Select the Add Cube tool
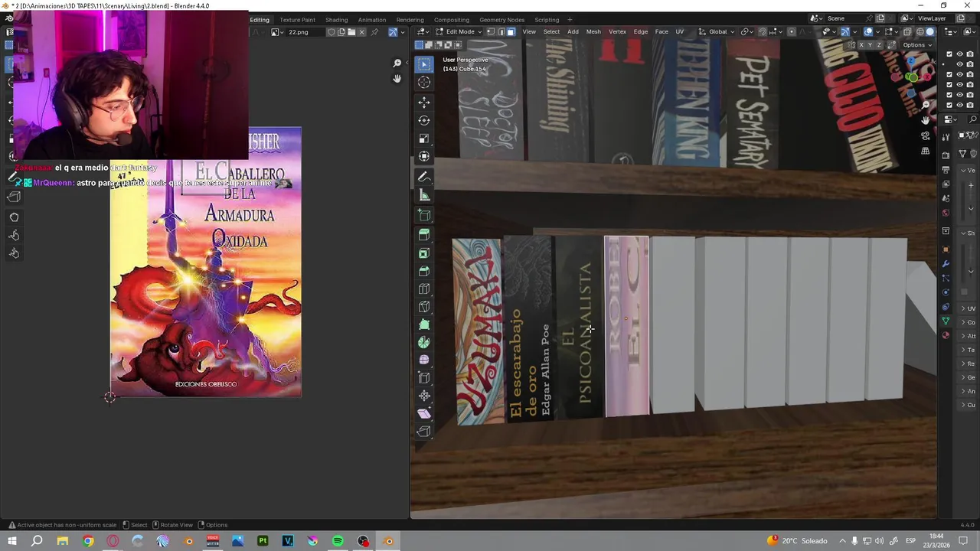This screenshot has height=551, width=980. 424,216
